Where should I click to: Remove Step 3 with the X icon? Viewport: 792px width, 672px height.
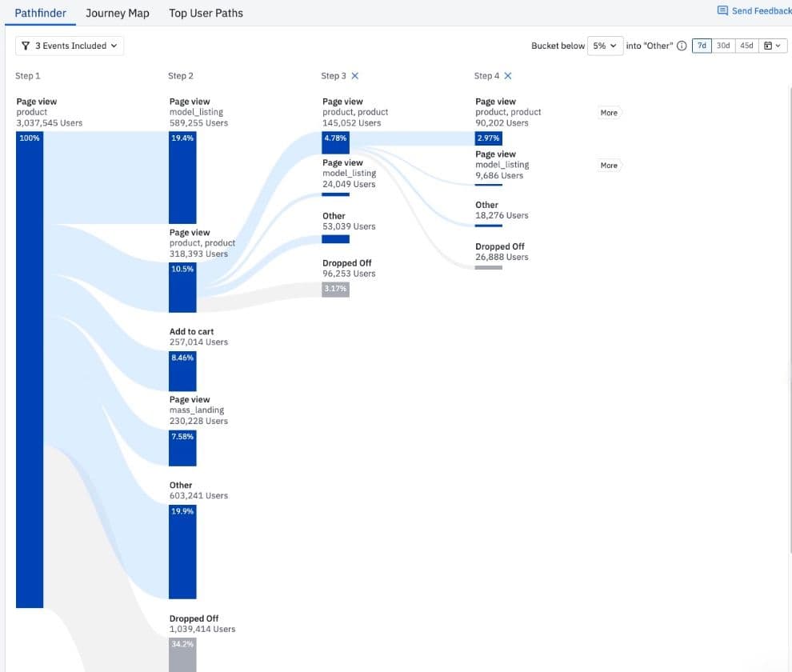click(x=355, y=76)
